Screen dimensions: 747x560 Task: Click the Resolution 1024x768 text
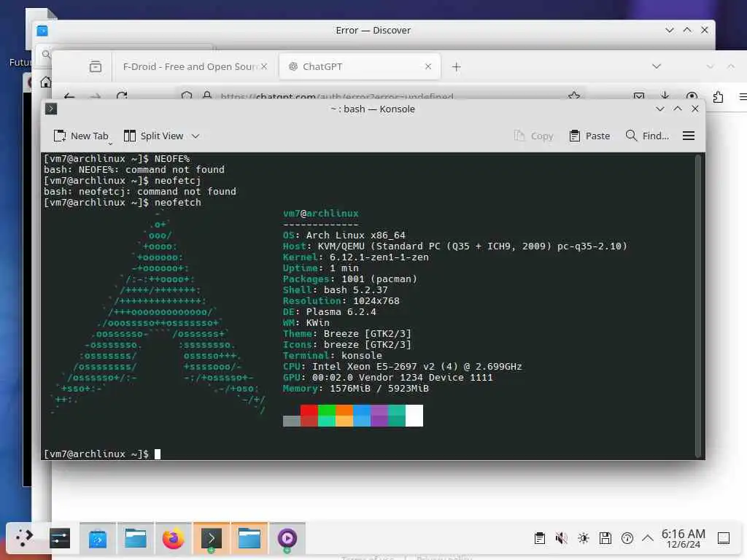[x=341, y=301]
